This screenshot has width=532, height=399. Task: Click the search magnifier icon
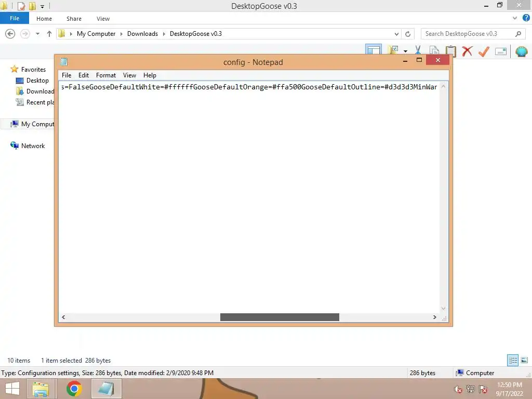[518, 34]
